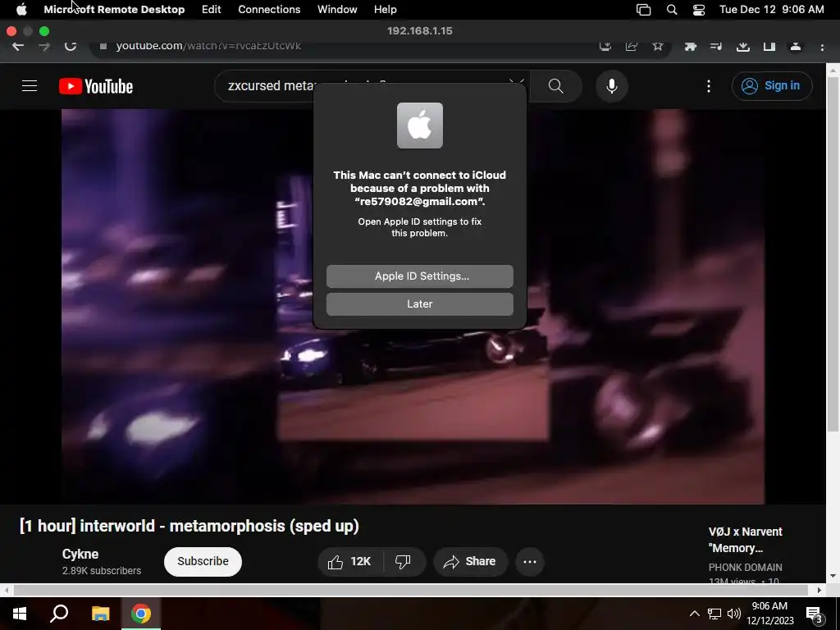Click the share page icon in address bar
Image resolution: width=840 pixels, height=630 pixels.
click(632, 47)
